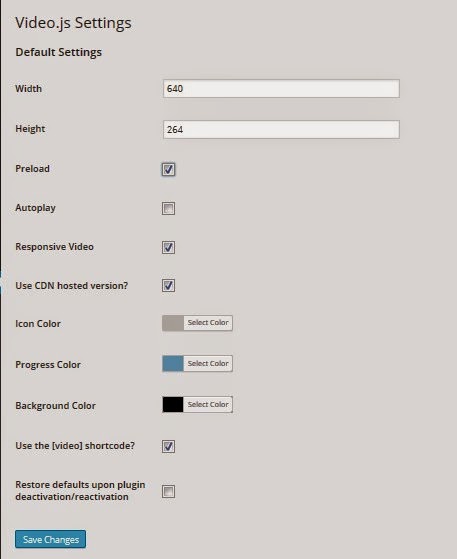Uncheck Use CDN hosted version

(x=168, y=286)
